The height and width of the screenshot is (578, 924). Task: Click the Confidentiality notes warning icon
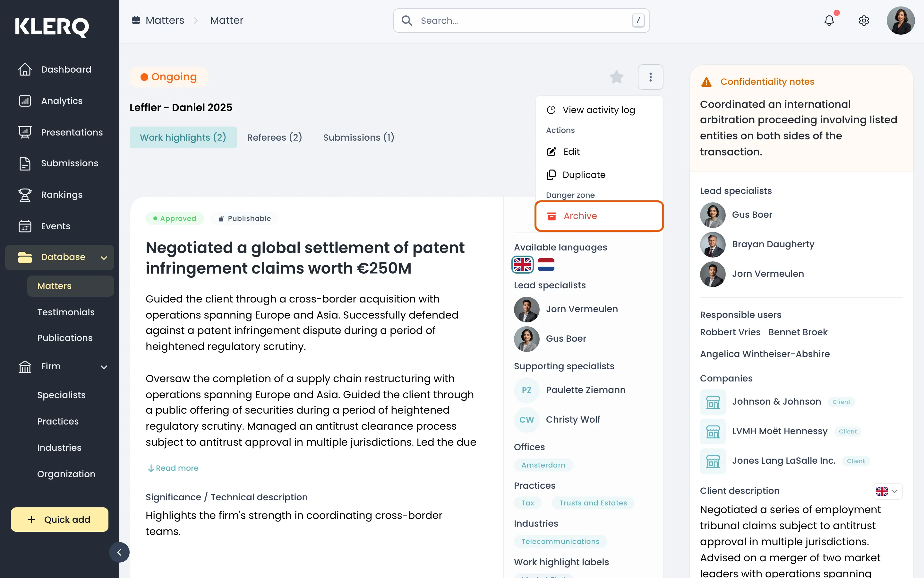706,82
